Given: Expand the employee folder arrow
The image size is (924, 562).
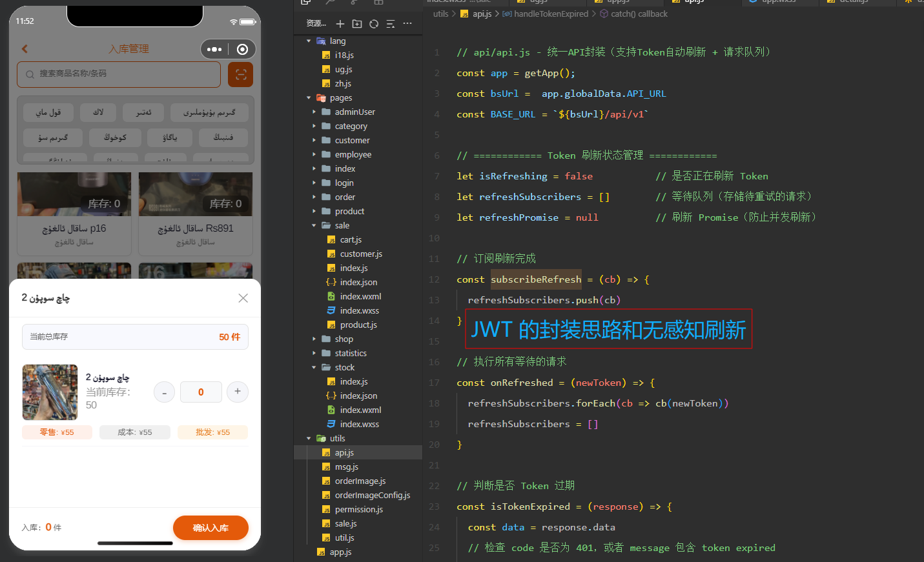Looking at the screenshot, I should [x=314, y=155].
